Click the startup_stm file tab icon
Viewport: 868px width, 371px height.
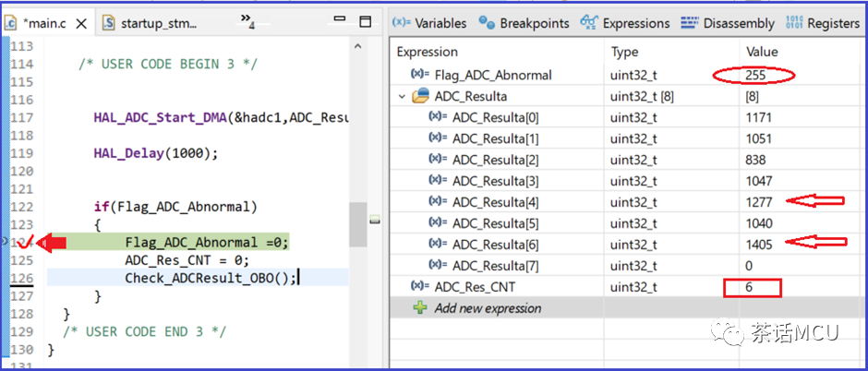(109, 21)
